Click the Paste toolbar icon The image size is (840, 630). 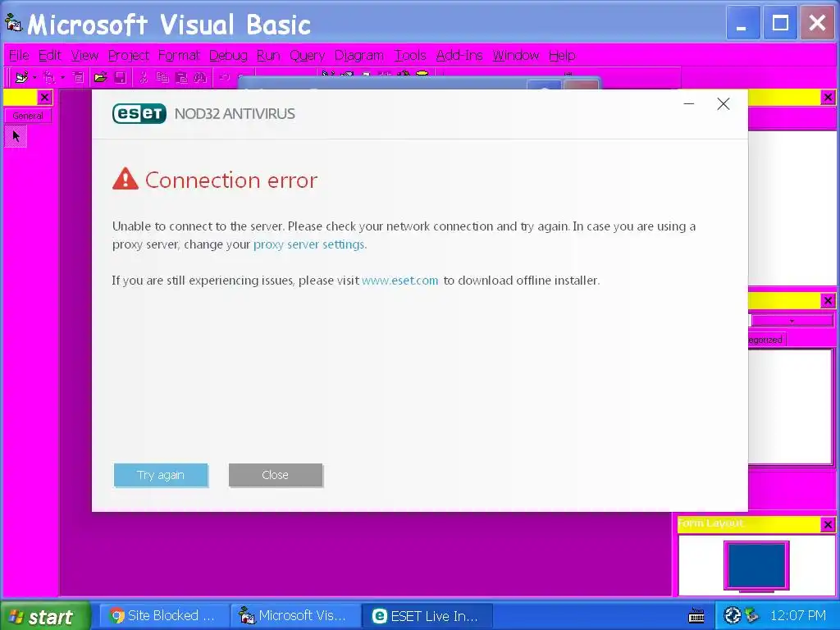click(181, 78)
